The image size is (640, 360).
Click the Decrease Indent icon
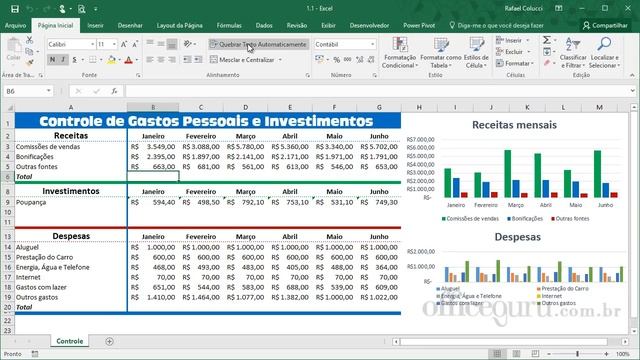pos(187,60)
